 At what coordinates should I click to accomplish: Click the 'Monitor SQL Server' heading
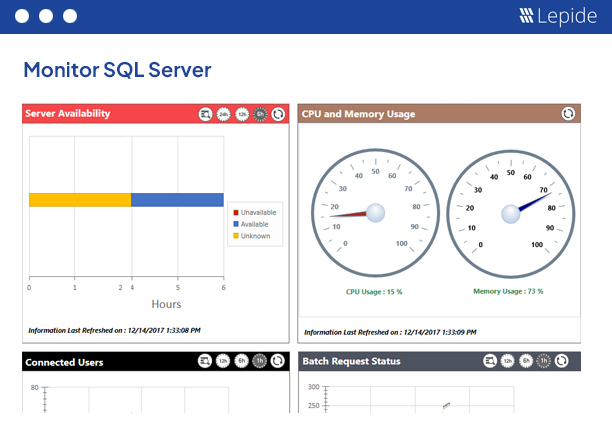click(117, 70)
